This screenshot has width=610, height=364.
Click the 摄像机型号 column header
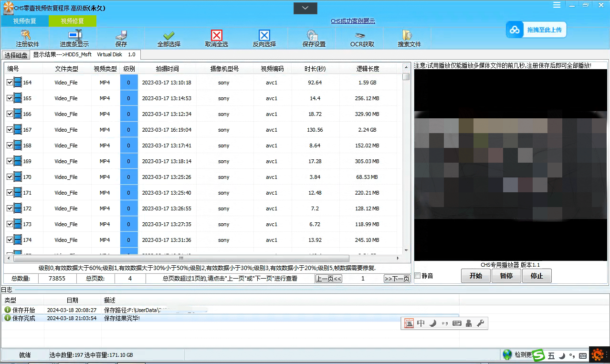[x=224, y=69]
